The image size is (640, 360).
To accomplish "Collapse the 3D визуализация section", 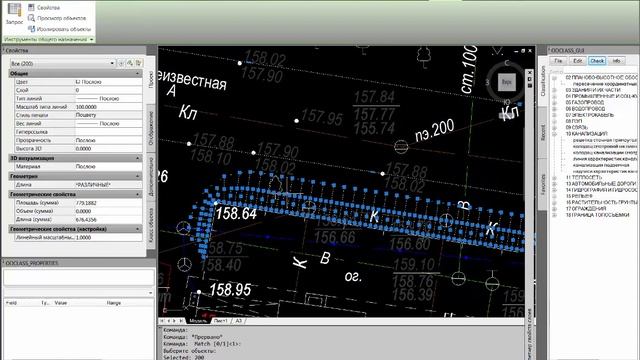I will 138,158.
